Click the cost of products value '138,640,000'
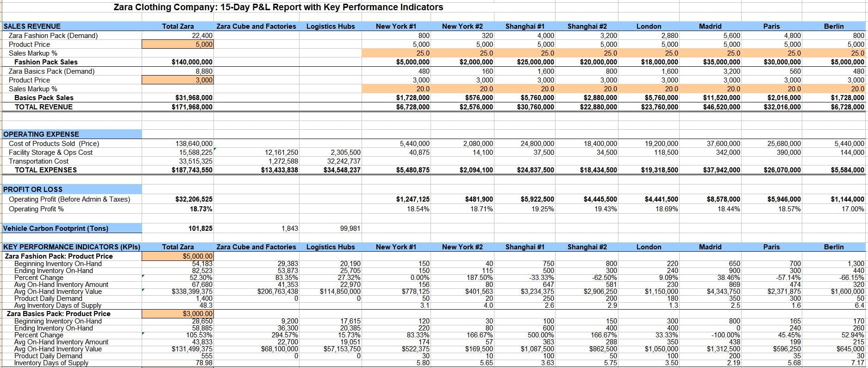Screen dimensions: 868x368 tap(194, 144)
